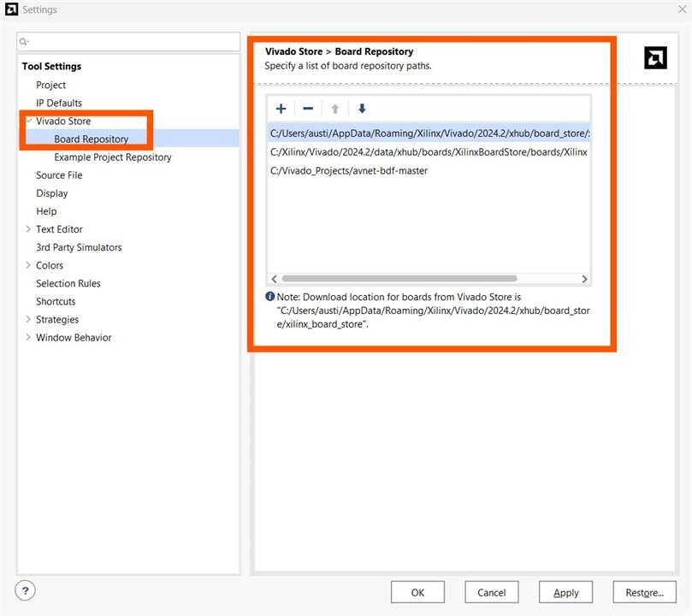
Task: Remove the selected repository path
Action: click(x=308, y=109)
